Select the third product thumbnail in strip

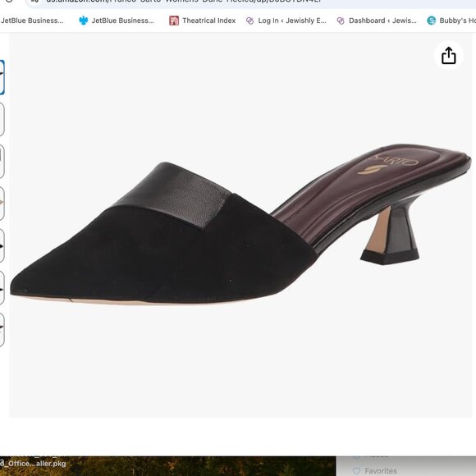tap(2, 162)
